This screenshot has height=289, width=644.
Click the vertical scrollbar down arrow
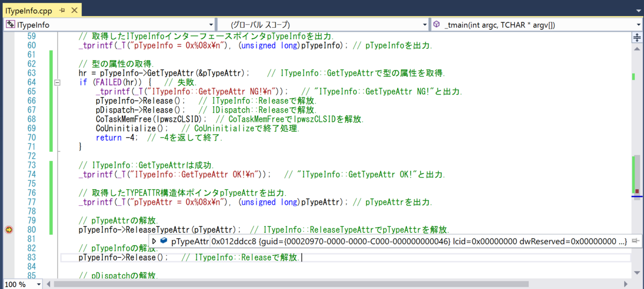click(637, 274)
